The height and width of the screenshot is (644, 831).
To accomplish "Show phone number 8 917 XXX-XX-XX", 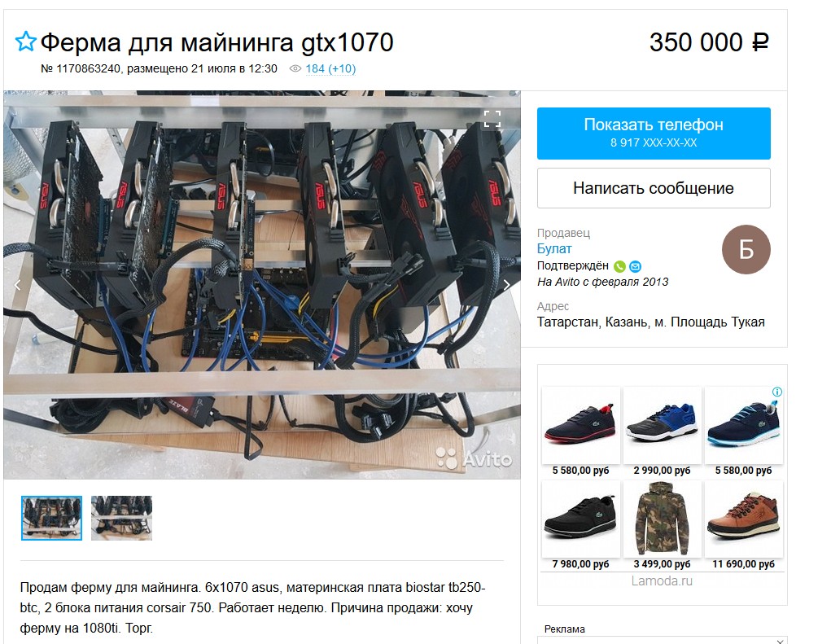I will [654, 134].
